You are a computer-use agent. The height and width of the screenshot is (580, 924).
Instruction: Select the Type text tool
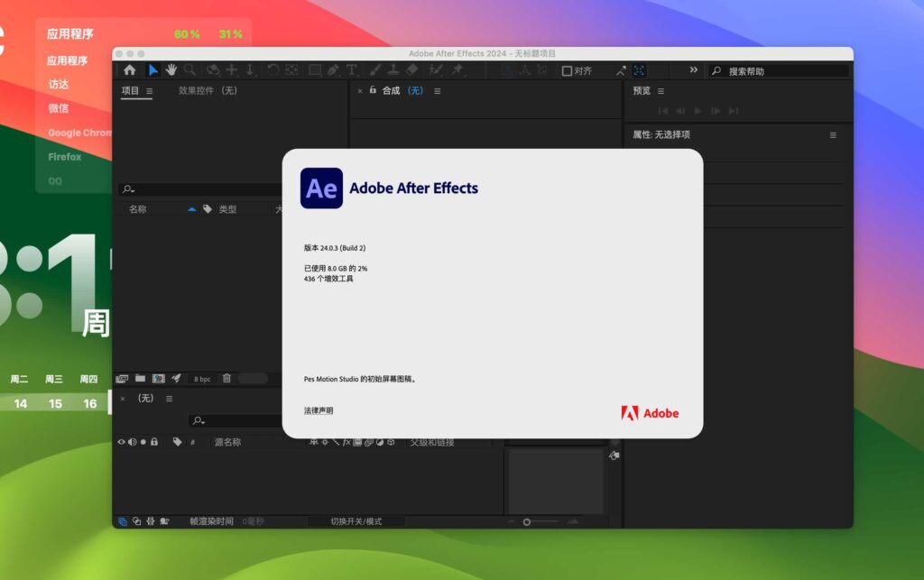coord(351,70)
